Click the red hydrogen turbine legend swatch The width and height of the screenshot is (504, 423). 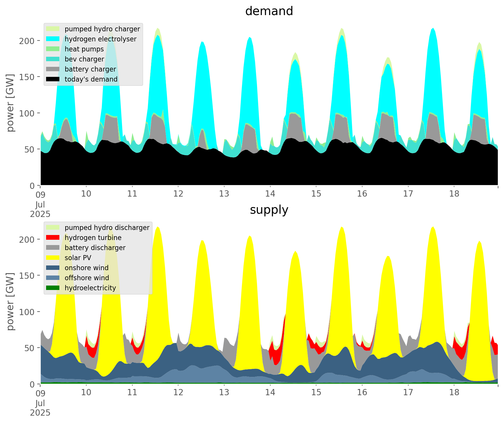[53, 238]
